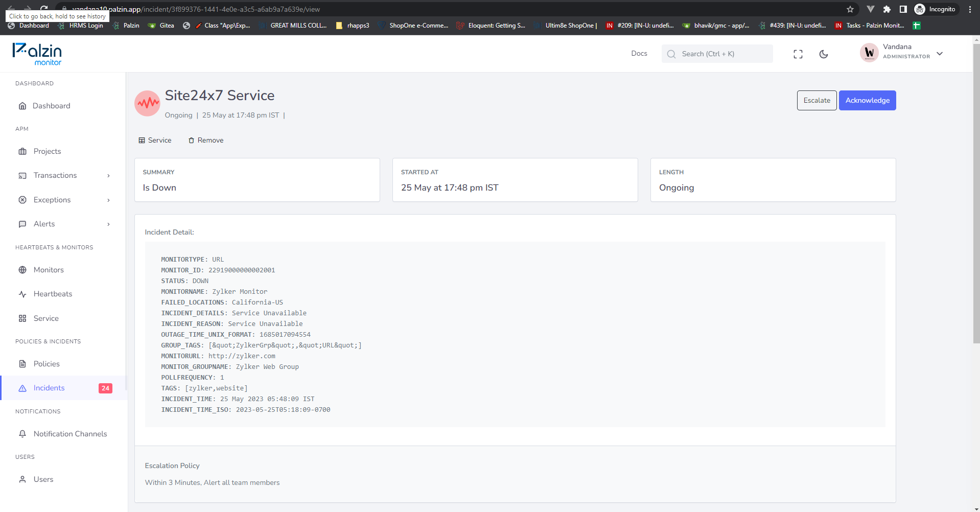Screen dimensions: 980x512
Task: Open the Dashboard sidebar item
Action: pyautogui.click(x=51, y=106)
